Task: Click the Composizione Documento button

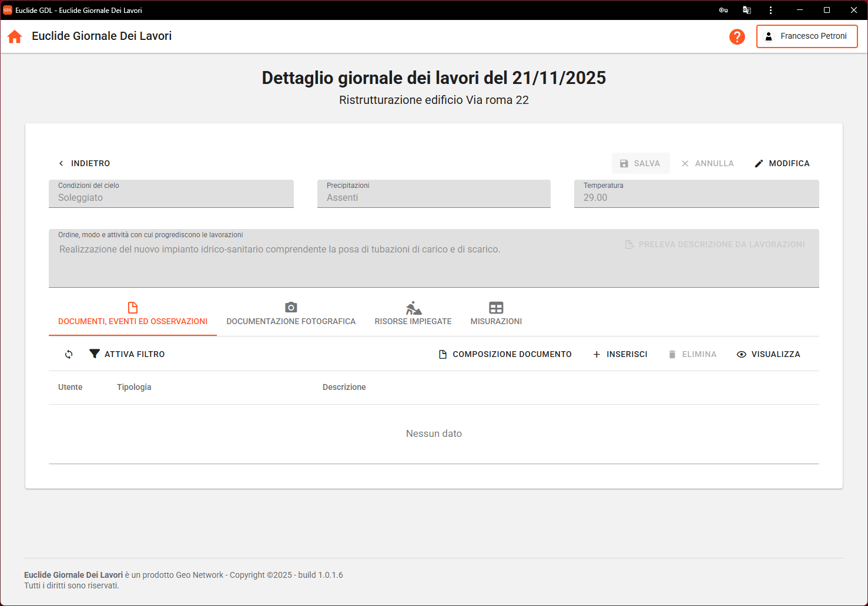Action: pyautogui.click(x=505, y=354)
